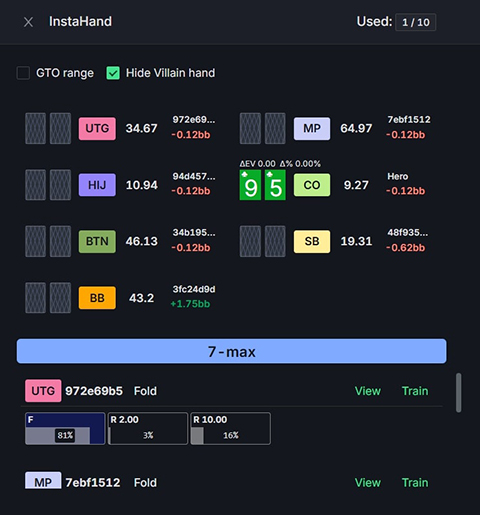Close the InstaHand panel with X

[28, 22]
